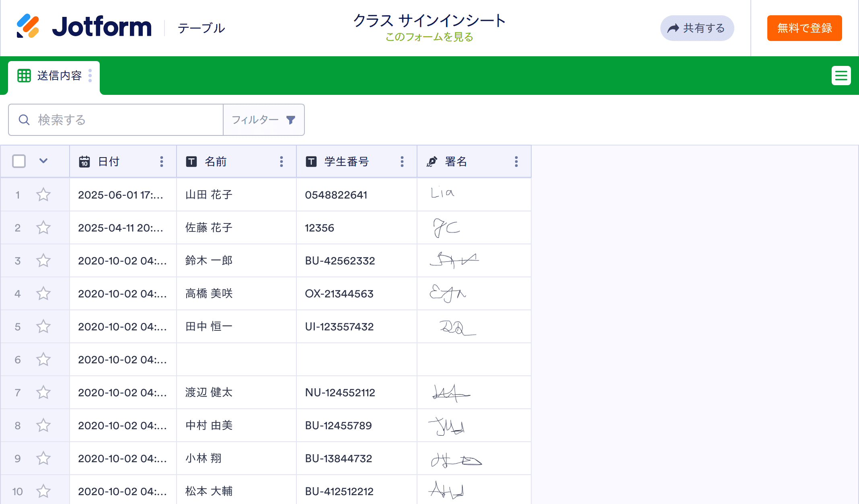Open 名前 column options menu
This screenshot has width=859, height=504.
click(282, 162)
